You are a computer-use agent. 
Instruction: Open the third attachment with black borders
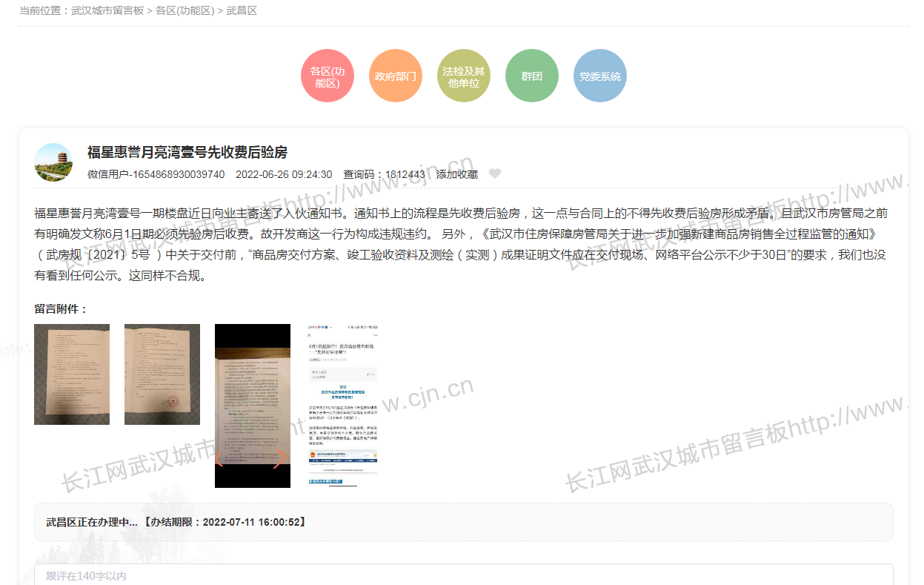click(x=253, y=406)
